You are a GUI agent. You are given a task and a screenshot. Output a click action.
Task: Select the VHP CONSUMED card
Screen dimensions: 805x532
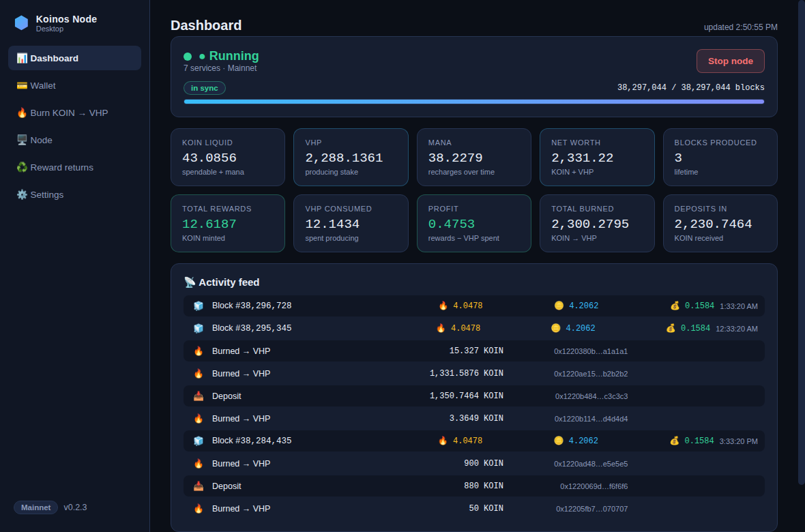[351, 224]
